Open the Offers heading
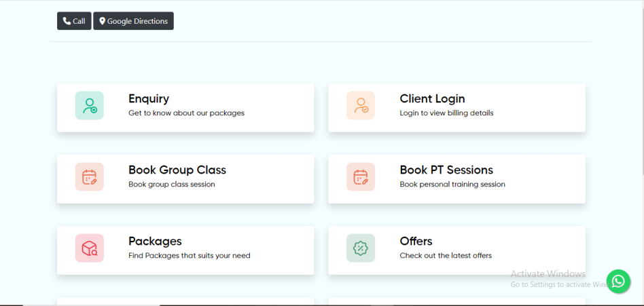Image resolution: width=644 pixels, height=306 pixels. 416,241
